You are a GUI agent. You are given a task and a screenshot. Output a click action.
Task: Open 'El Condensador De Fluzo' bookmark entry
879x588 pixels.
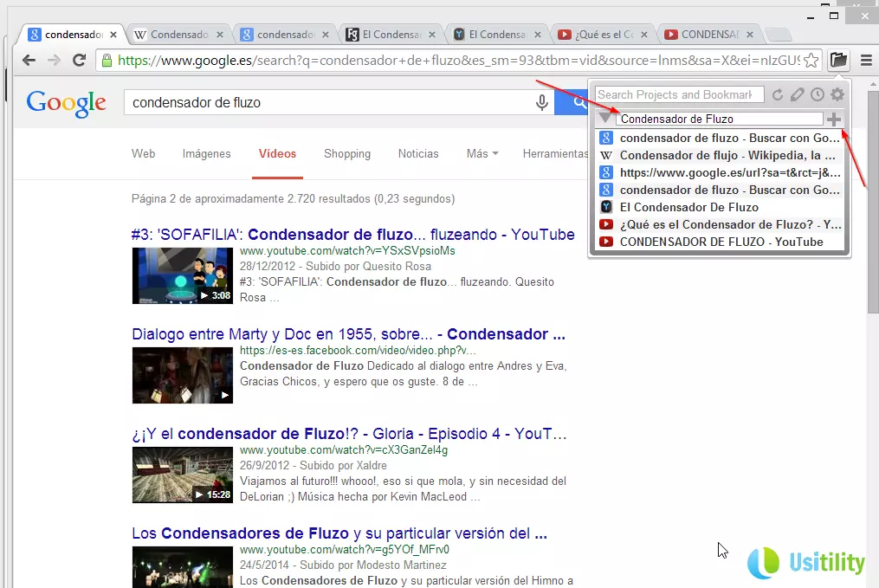point(688,207)
